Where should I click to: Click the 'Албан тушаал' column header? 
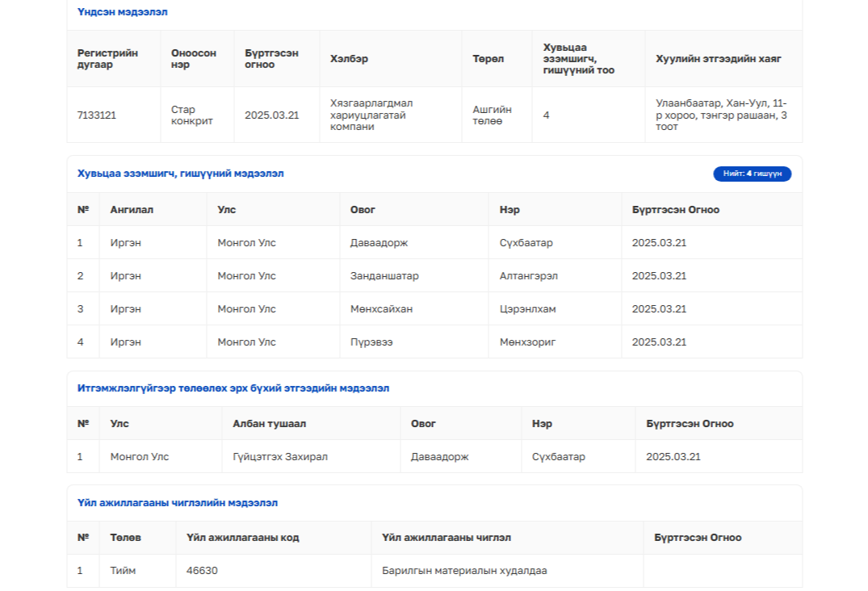point(269,424)
